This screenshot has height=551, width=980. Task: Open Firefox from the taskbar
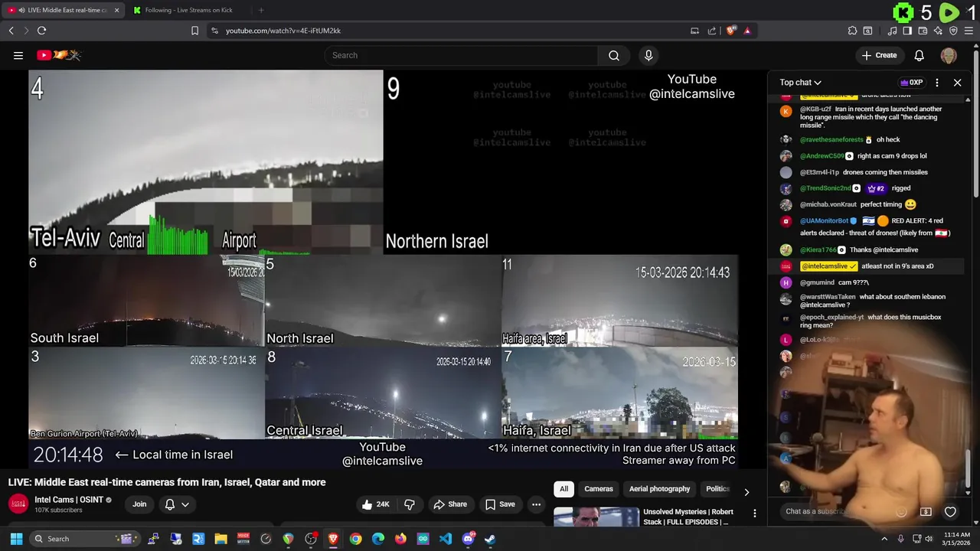click(x=400, y=539)
